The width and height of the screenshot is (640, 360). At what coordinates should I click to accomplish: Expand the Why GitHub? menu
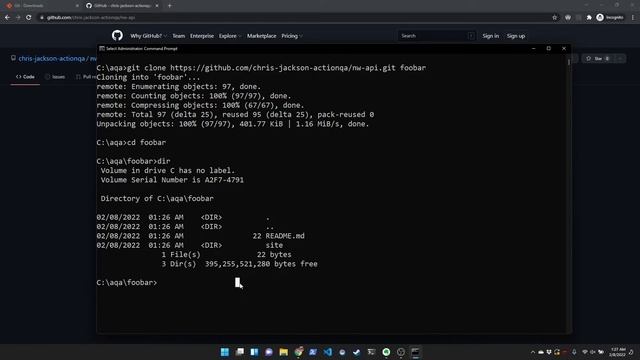[x=148, y=36]
